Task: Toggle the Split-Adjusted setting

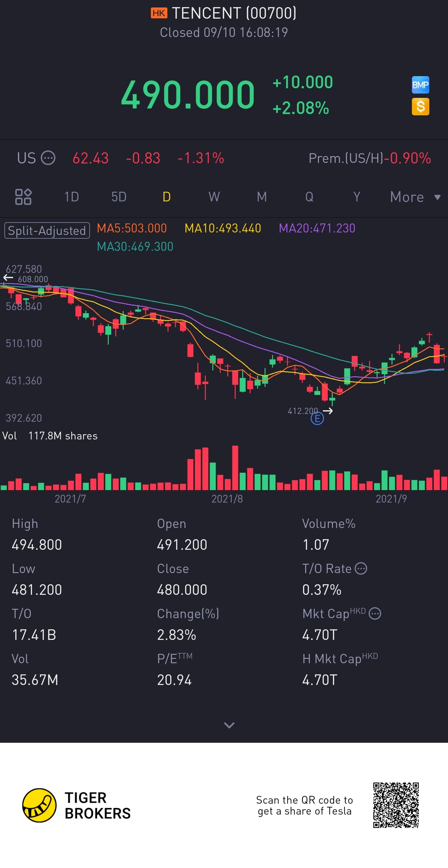Action: (x=47, y=231)
